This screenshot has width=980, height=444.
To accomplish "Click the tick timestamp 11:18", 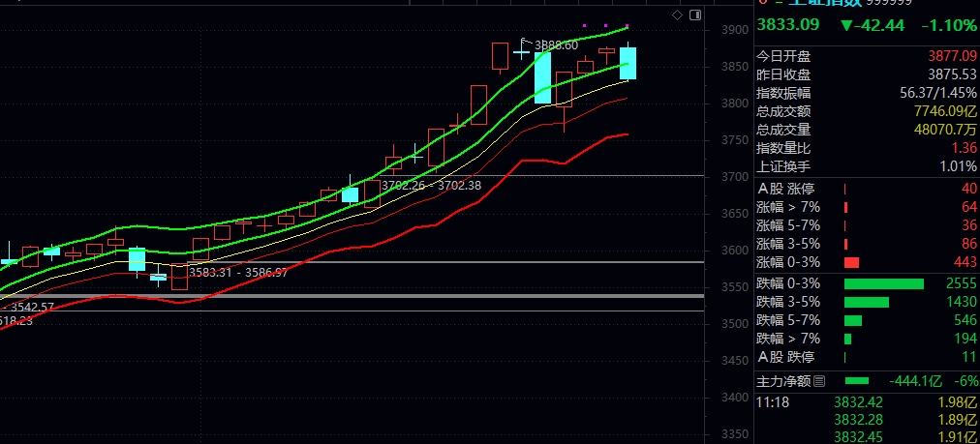I will pyautogui.click(x=773, y=402).
